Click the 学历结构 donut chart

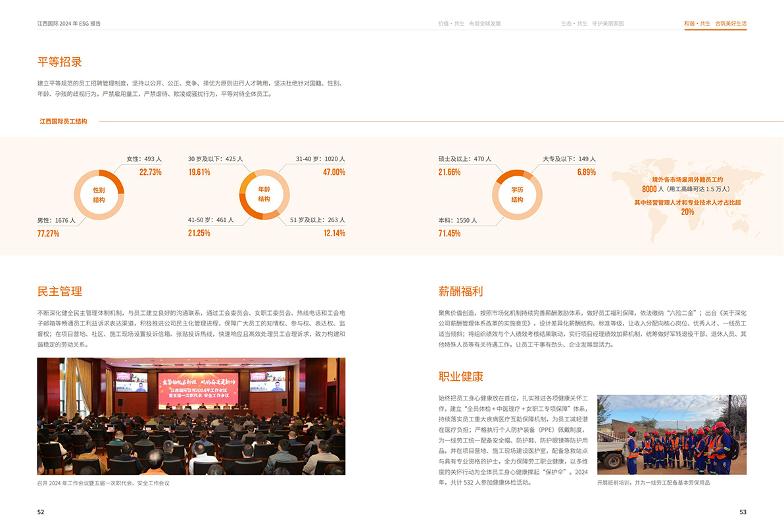[517, 195]
